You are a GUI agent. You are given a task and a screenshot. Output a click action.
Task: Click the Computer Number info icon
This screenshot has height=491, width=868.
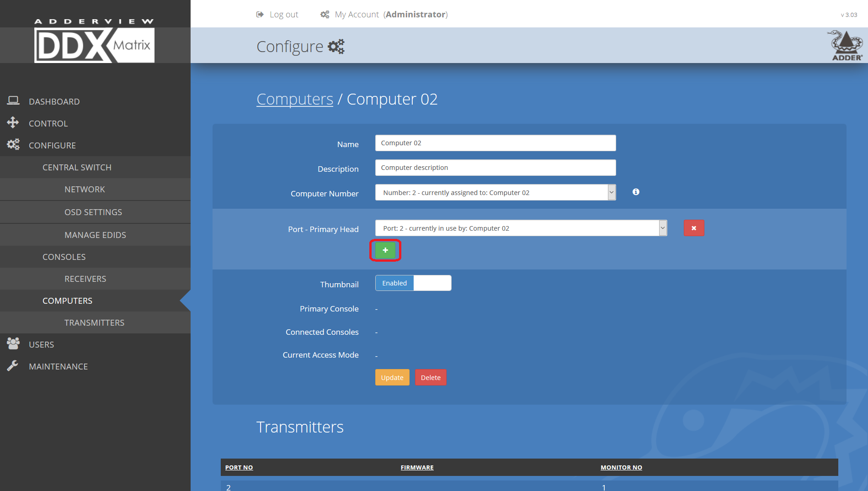click(636, 192)
